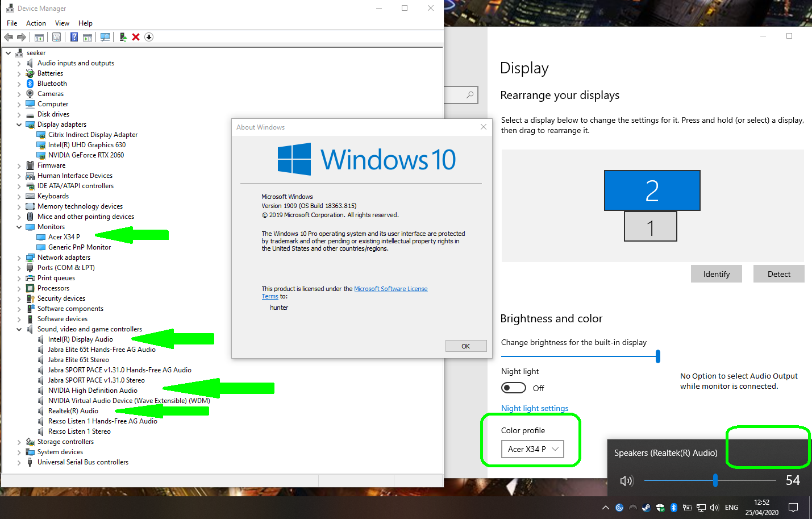Click Speakers (Realtek(R) Audio) device label
This screenshot has width=812, height=519.
pyautogui.click(x=665, y=453)
